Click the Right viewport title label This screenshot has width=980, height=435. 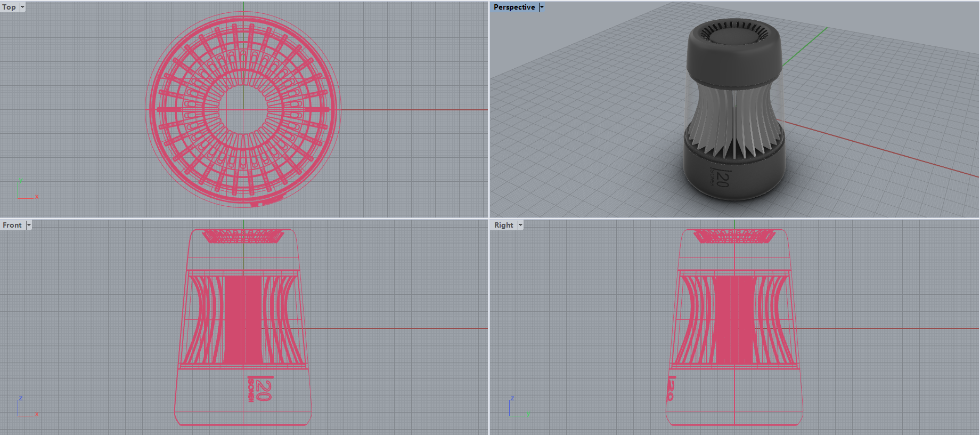(503, 225)
